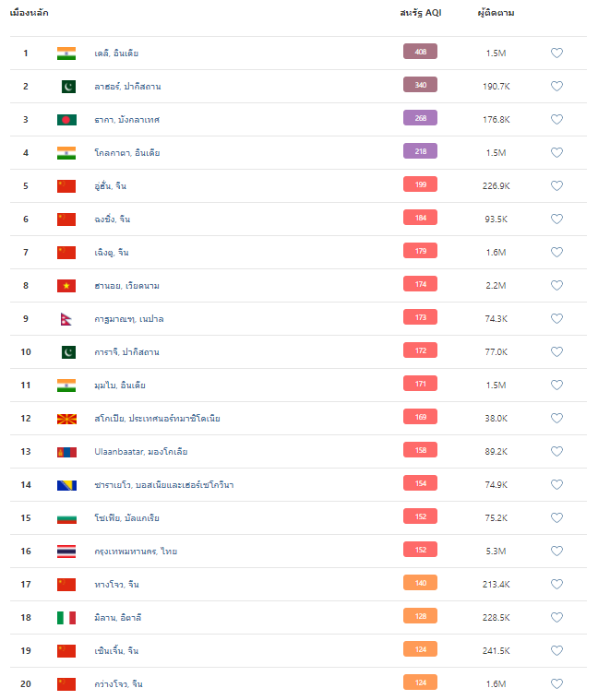Click the orange 140 AQI badge in row 17

coord(420,583)
